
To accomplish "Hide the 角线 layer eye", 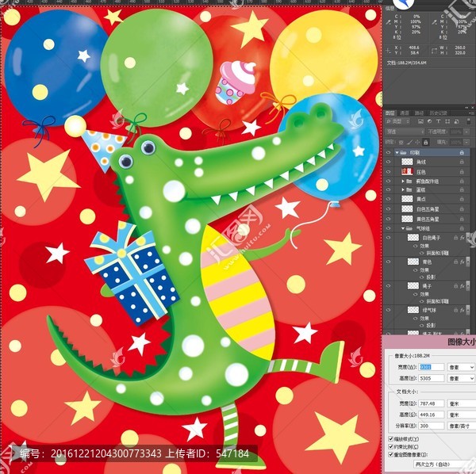I will (388, 162).
